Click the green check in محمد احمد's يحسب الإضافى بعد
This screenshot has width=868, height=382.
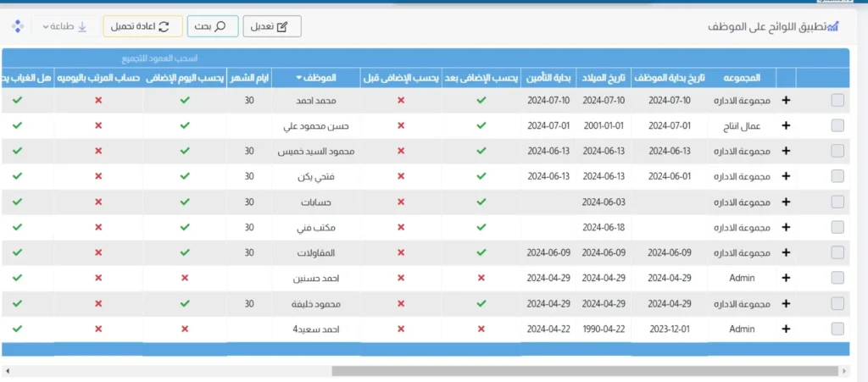tap(481, 100)
